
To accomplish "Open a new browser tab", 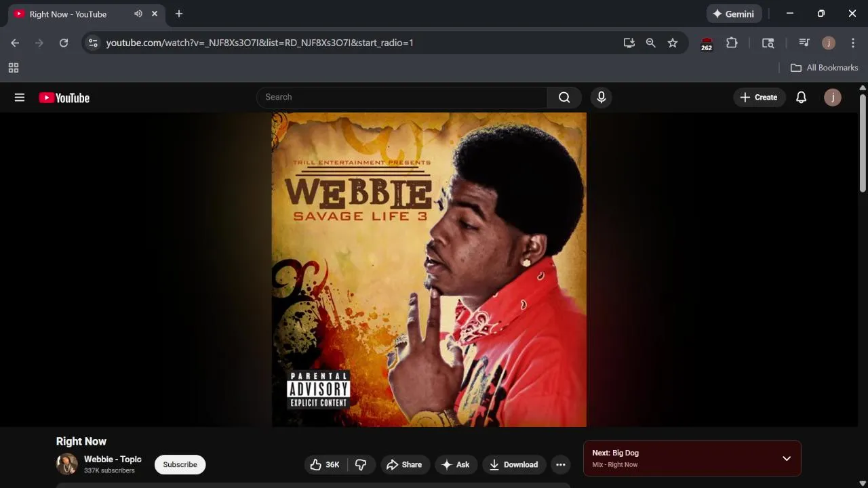I will click(x=179, y=14).
